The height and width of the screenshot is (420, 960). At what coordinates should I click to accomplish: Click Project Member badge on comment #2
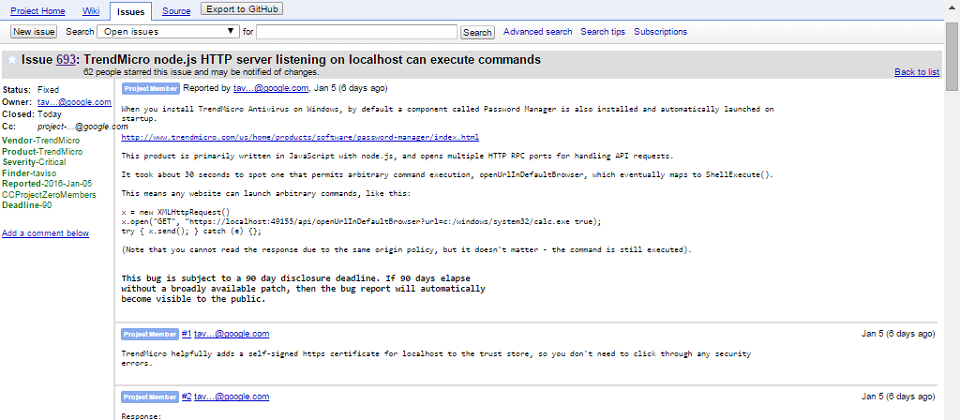[149, 397]
